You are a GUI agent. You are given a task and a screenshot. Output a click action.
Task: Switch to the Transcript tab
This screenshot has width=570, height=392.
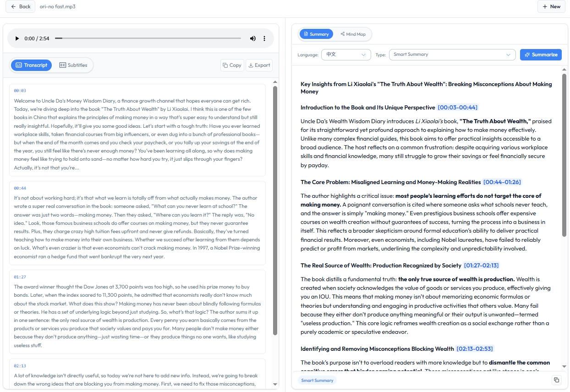click(x=31, y=65)
